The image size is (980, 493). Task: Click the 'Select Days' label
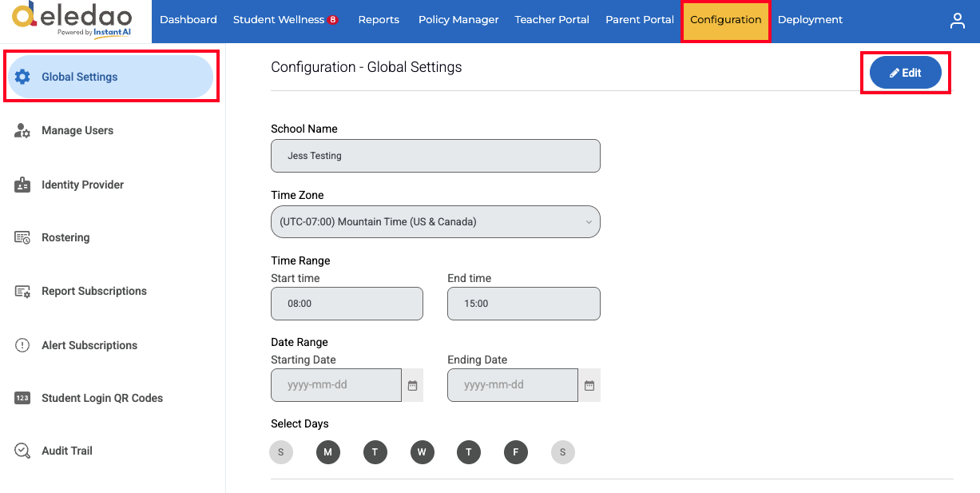300,423
